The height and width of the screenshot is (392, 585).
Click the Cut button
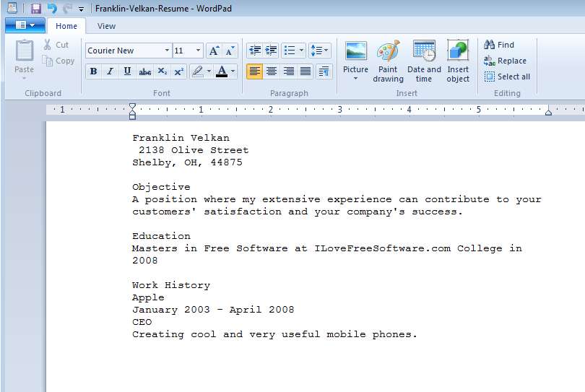pyautogui.click(x=56, y=45)
